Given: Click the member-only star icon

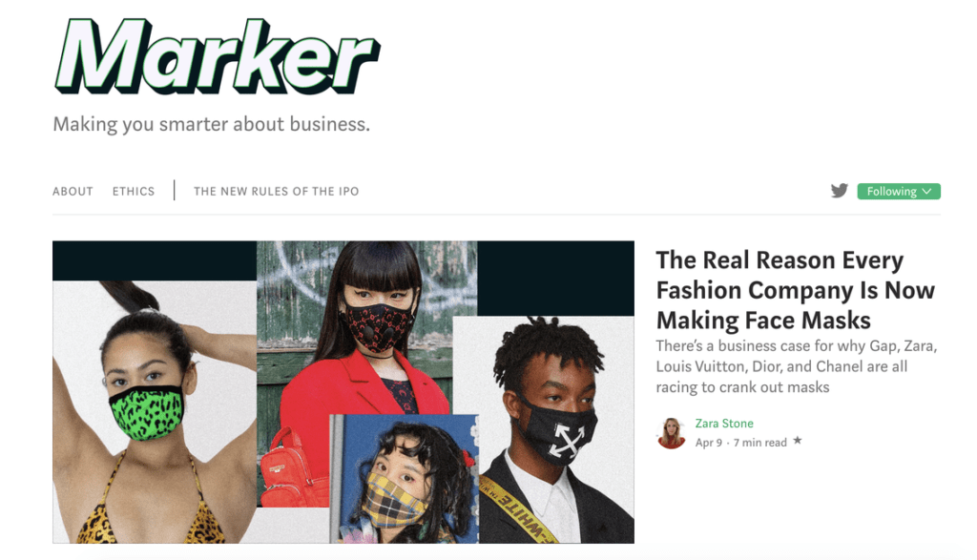Looking at the screenshot, I should 797,441.
